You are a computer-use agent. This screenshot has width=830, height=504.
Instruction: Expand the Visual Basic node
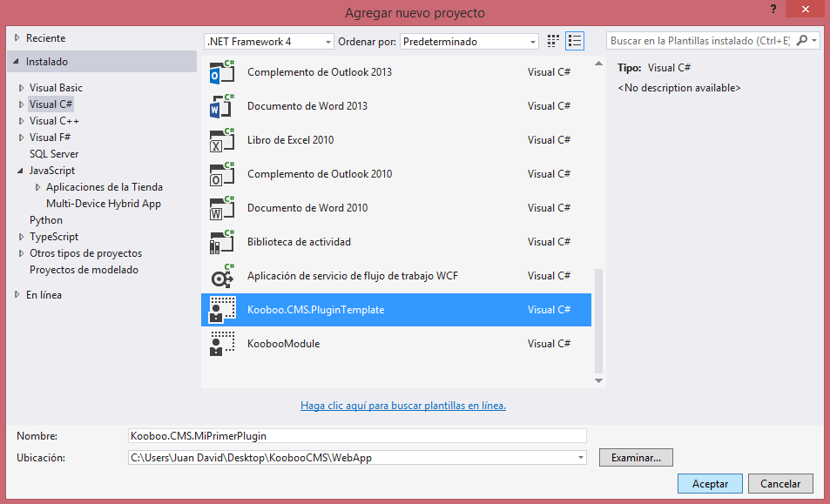point(21,88)
